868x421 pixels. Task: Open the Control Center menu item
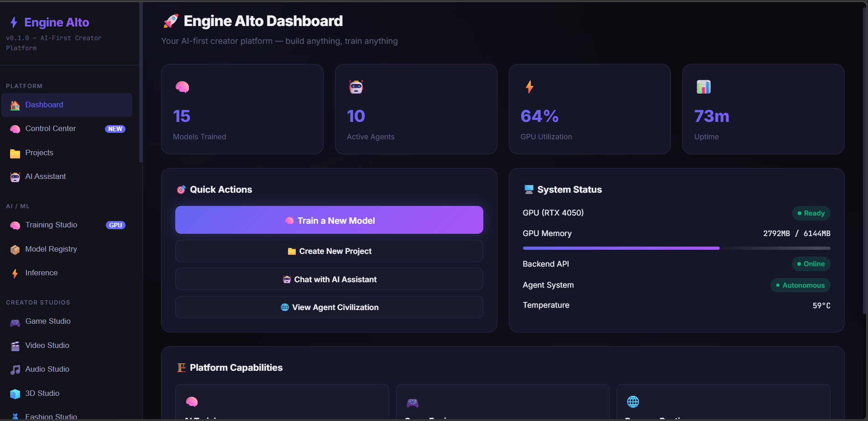pos(51,128)
